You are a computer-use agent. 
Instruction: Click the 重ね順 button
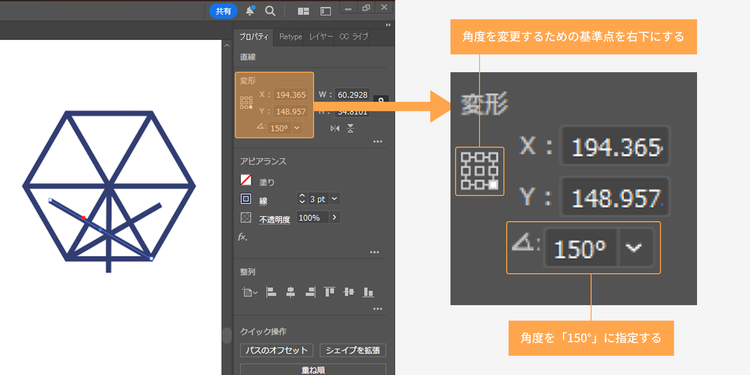pos(313,370)
